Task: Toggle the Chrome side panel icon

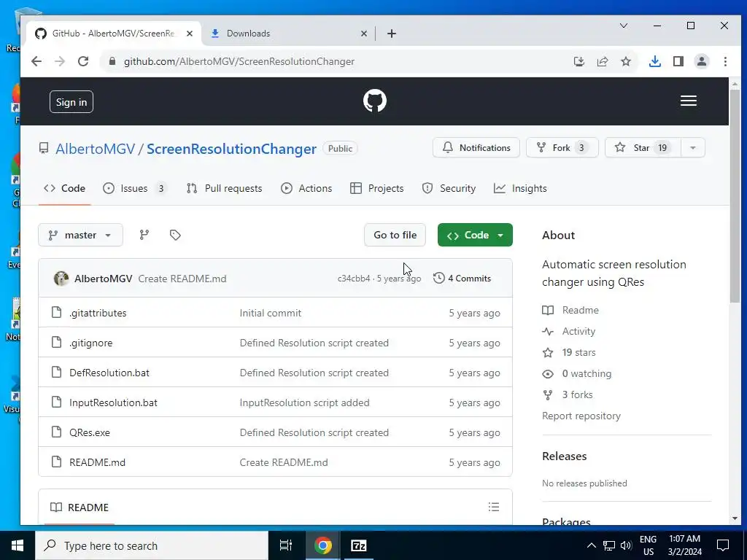Action: [x=678, y=61]
